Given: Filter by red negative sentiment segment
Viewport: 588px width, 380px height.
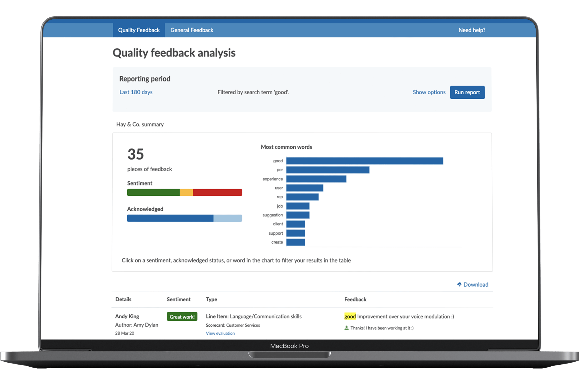Looking at the screenshot, I should 217,192.
